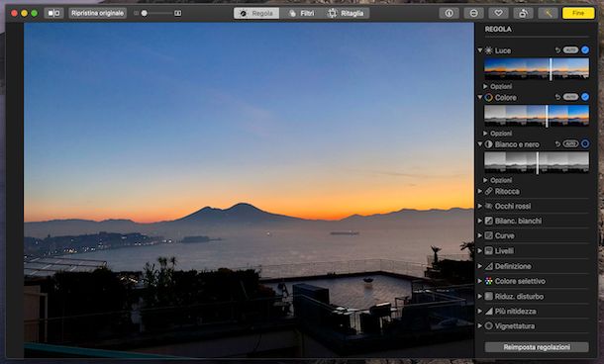Expand the Colore selettivo section
Viewport: 604px width, 364px height.
tap(480, 281)
